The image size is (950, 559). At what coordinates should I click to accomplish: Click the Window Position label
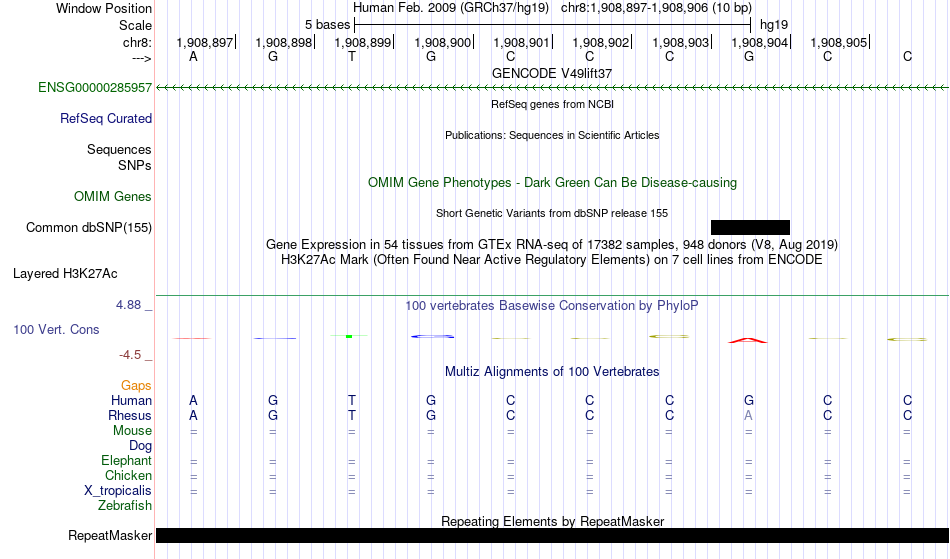(x=104, y=8)
